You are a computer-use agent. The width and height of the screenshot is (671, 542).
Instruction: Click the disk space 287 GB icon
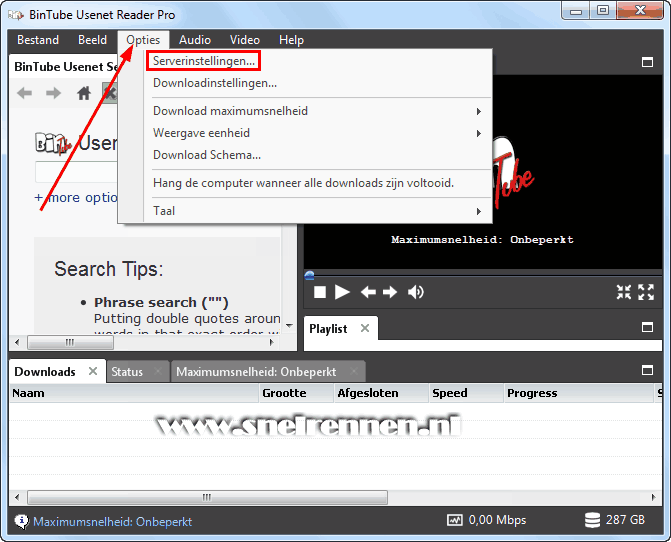pyautogui.click(x=593, y=520)
